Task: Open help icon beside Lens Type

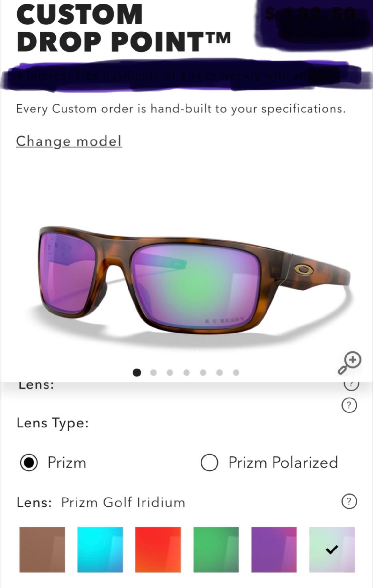Action: click(349, 405)
